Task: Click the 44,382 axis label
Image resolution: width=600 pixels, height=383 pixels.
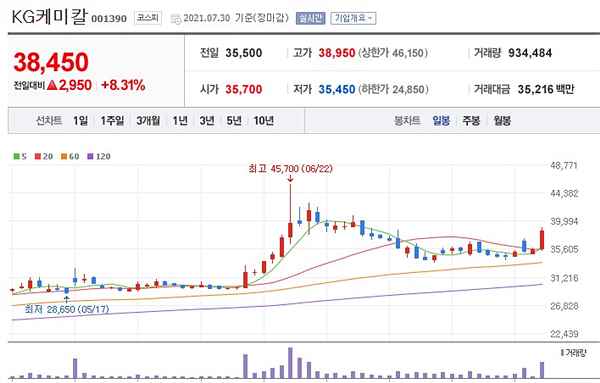Action: [x=564, y=193]
